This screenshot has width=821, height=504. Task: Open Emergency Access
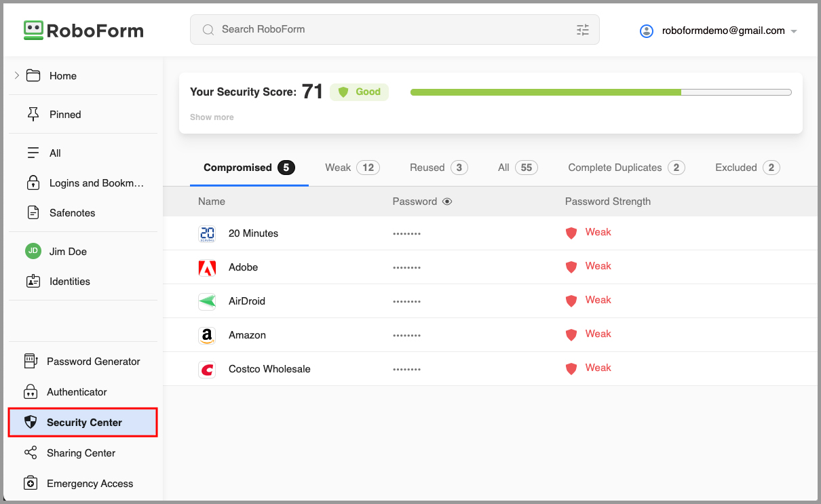[x=90, y=484]
